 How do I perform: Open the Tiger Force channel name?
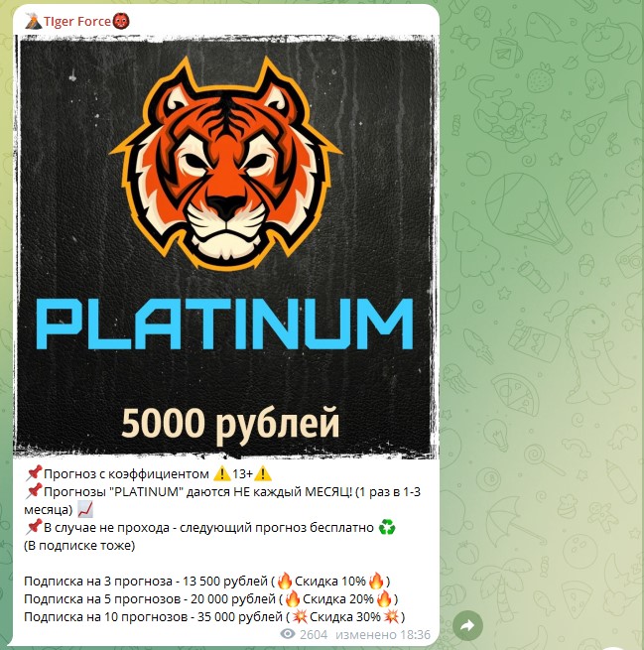coord(77,21)
